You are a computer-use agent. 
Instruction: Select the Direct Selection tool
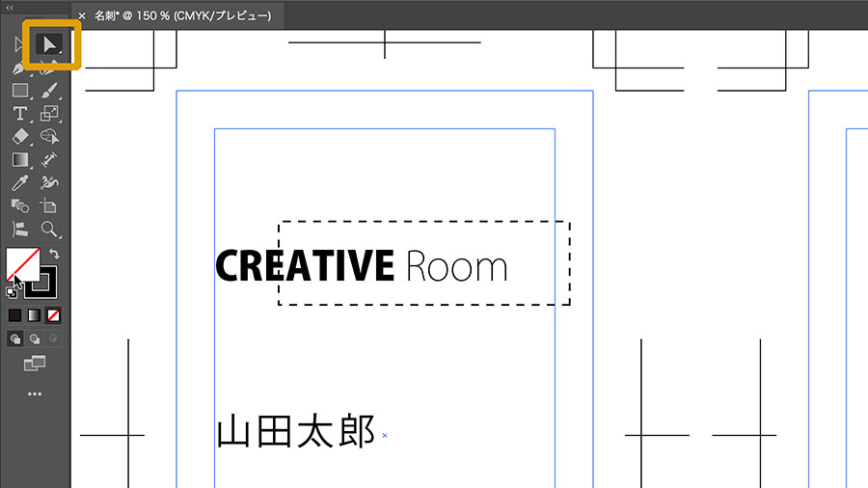click(49, 44)
